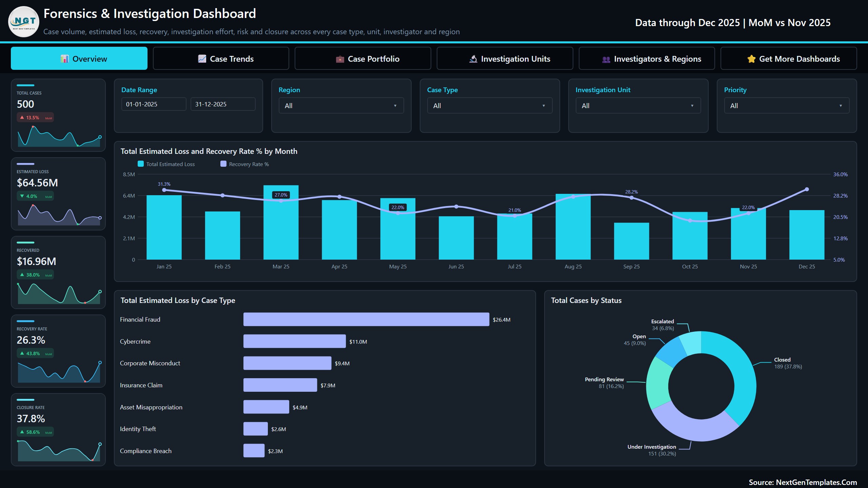868x488 pixels.
Task: Click the Dec 25 recovery rate line point
Action: pos(807,189)
